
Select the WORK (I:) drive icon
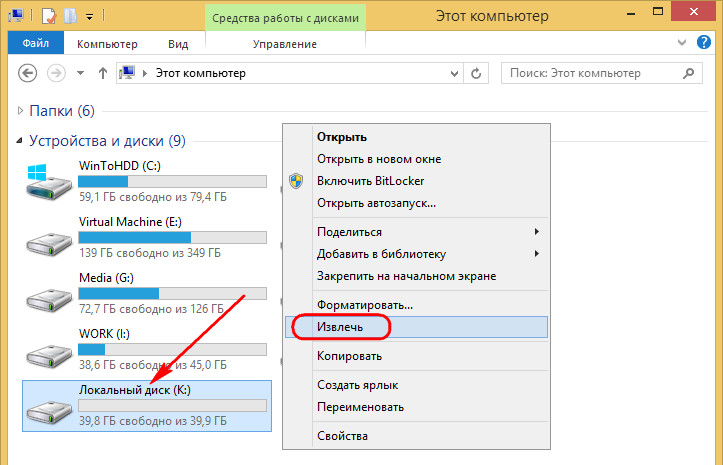[x=49, y=356]
